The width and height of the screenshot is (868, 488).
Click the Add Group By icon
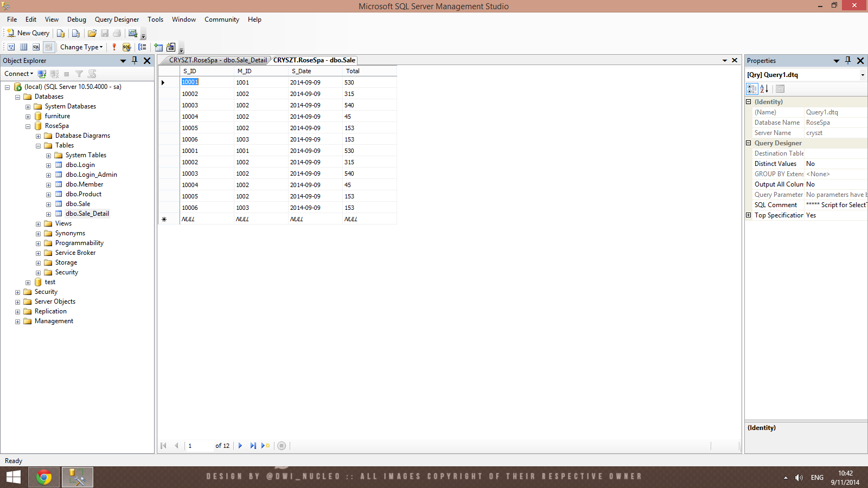point(142,47)
